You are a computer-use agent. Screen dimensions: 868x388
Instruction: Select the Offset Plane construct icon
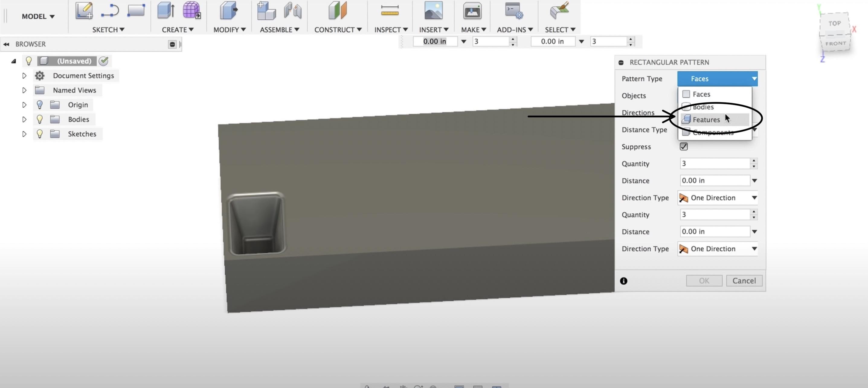pos(338,10)
